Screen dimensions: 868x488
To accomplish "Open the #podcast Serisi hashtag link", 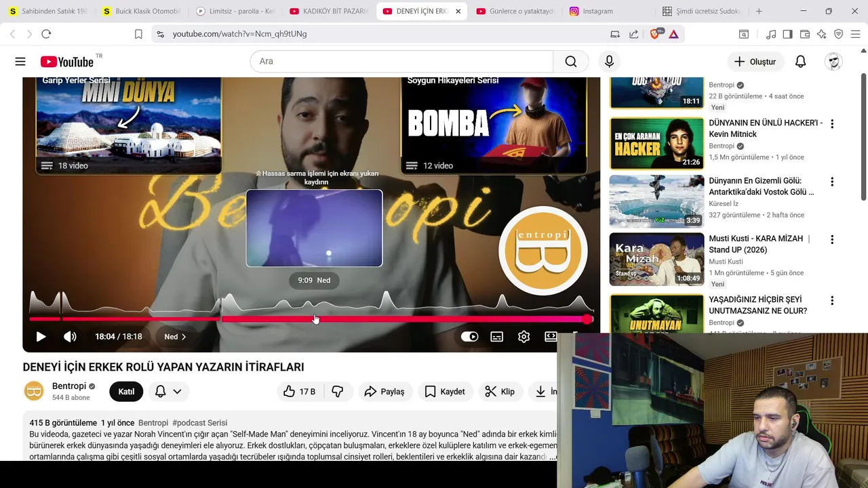I will 200,423.
